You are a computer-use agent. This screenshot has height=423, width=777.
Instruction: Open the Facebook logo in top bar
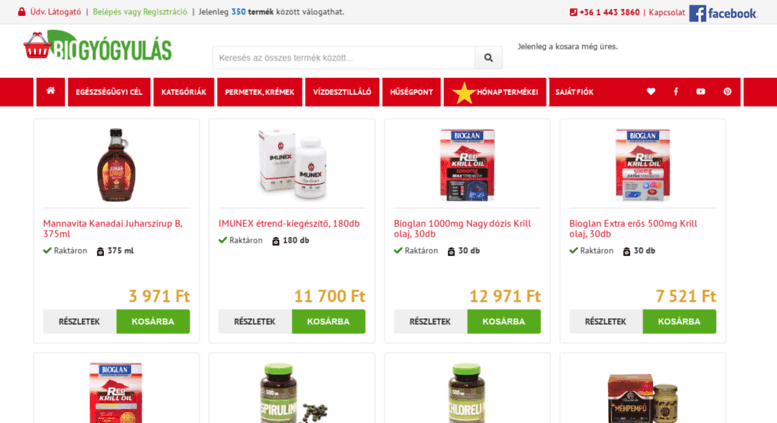point(723,13)
